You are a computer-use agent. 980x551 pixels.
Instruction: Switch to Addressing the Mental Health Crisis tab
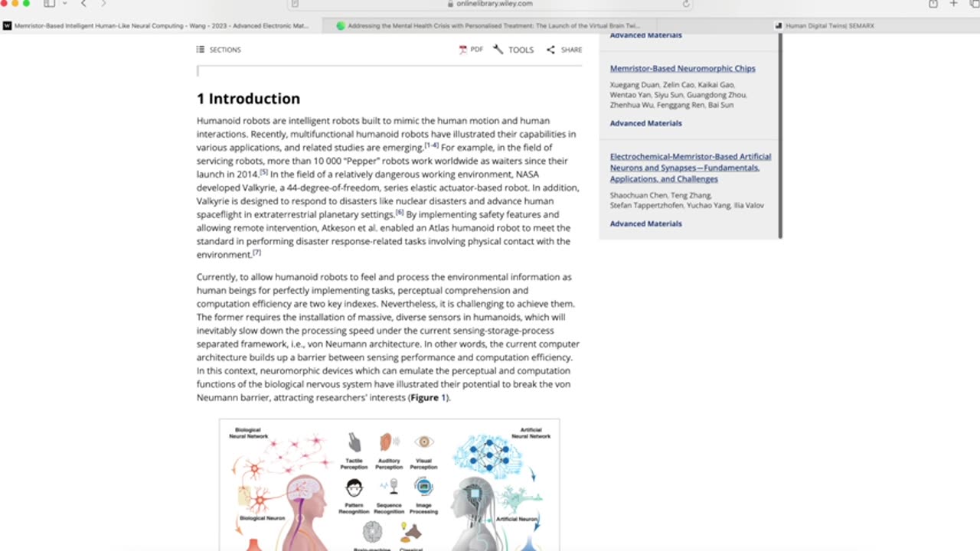pyautogui.click(x=489, y=25)
